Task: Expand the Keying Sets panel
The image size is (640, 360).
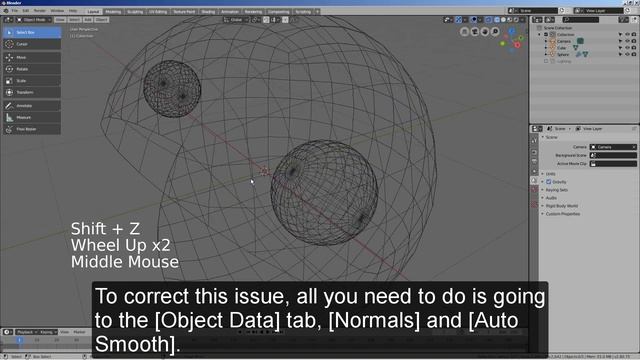Action: tap(557, 190)
